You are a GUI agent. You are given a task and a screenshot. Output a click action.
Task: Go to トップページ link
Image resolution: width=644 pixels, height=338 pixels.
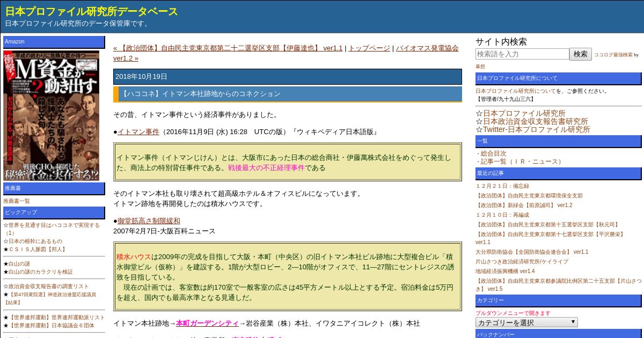[x=369, y=48]
